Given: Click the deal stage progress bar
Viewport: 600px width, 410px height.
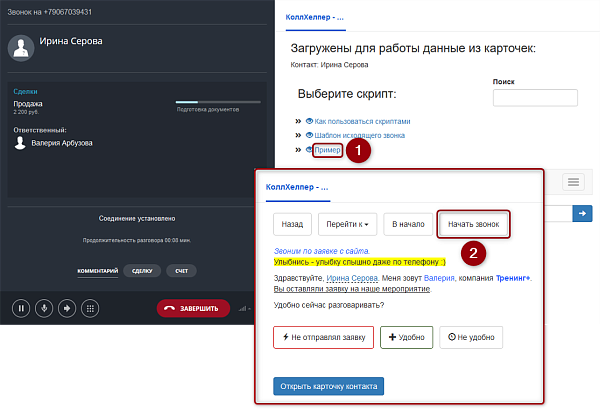Looking at the screenshot, I should pyautogui.click(x=218, y=102).
